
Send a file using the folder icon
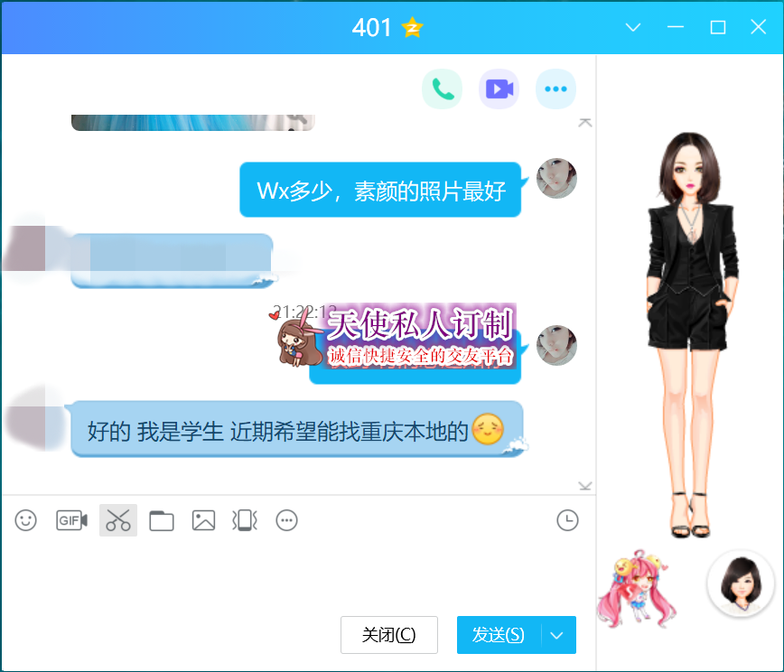pos(162,520)
